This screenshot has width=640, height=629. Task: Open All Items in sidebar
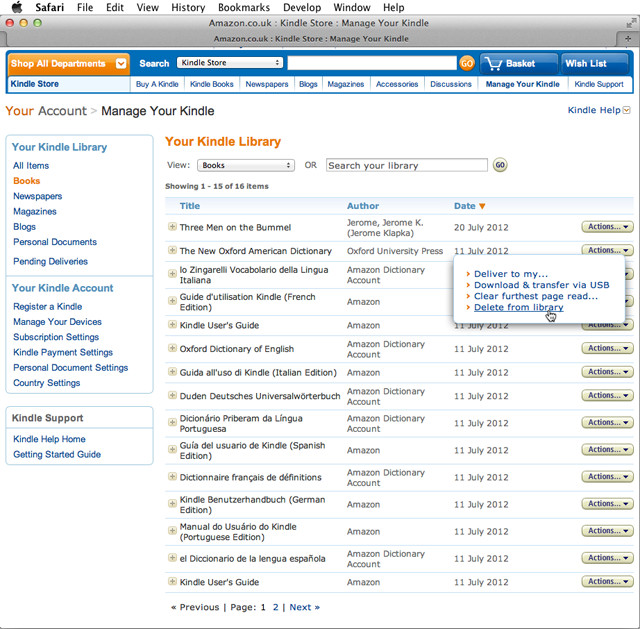click(x=31, y=166)
